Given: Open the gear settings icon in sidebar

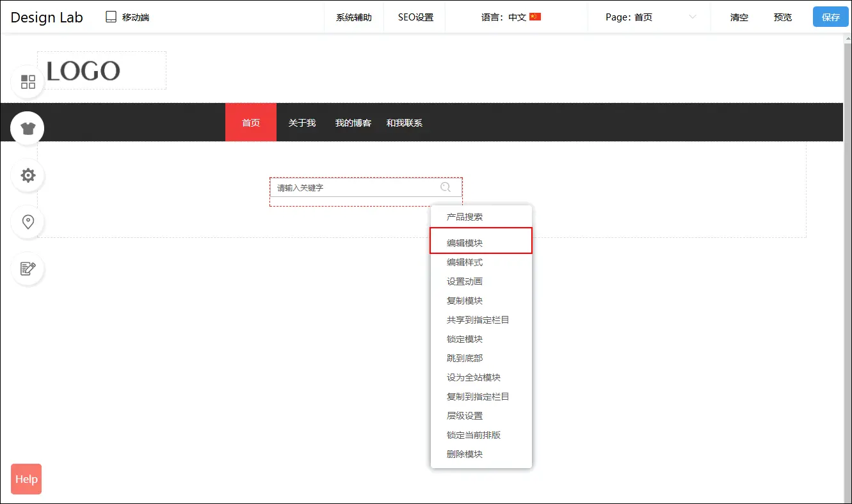Looking at the screenshot, I should 28,175.
